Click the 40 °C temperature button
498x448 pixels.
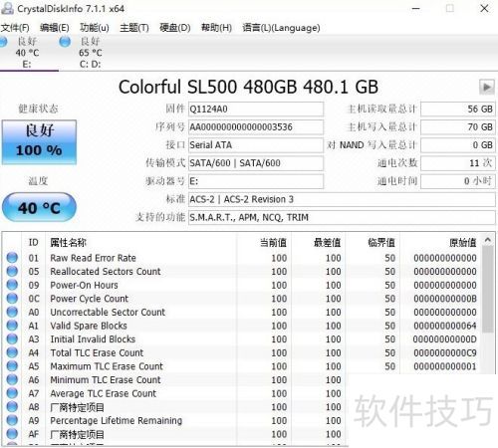coord(39,207)
